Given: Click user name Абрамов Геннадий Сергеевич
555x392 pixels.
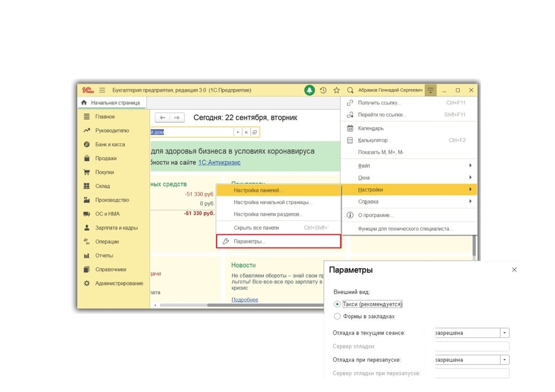Looking at the screenshot, I should click(x=390, y=90).
